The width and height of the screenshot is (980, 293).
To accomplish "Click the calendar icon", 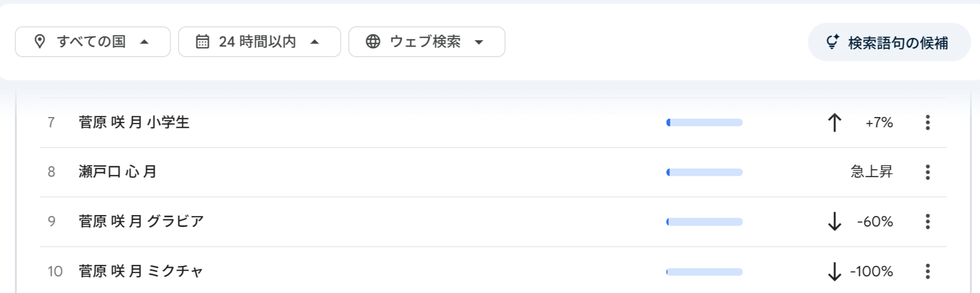I will (202, 42).
